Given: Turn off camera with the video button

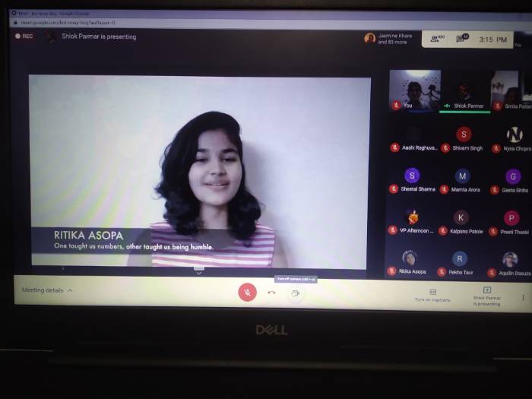Looking at the screenshot, I should pos(296,293).
